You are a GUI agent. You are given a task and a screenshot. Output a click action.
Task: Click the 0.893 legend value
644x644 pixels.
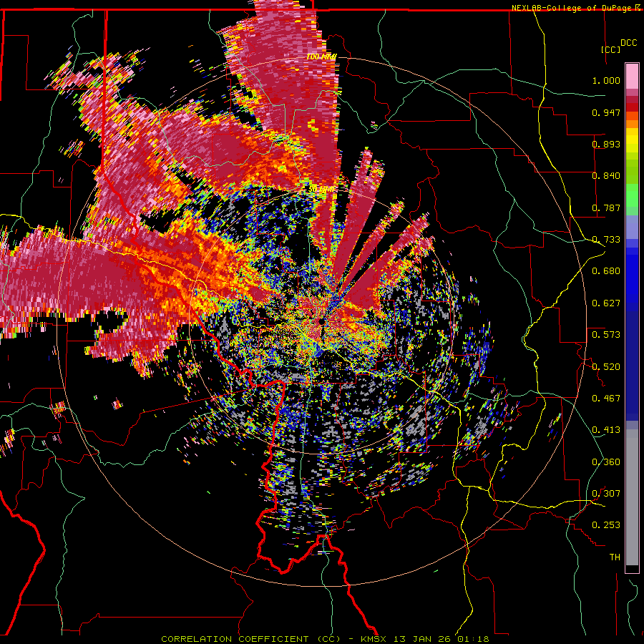[606, 144]
